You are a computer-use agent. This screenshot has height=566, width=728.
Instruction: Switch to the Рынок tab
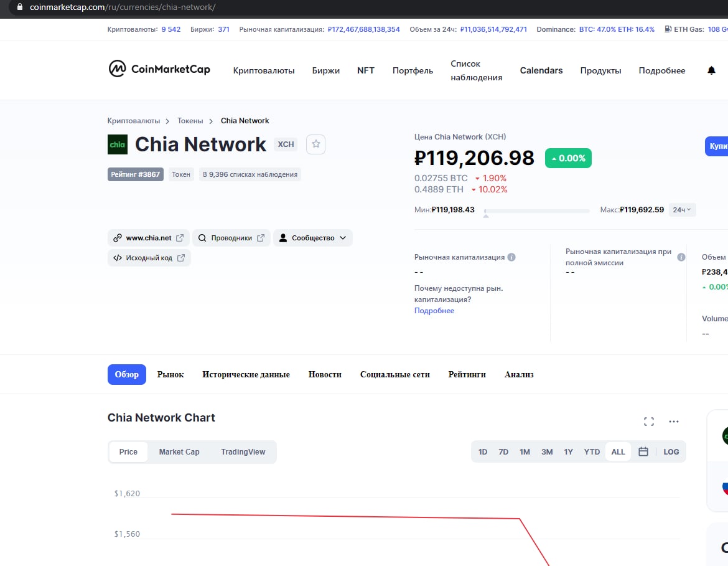click(170, 375)
